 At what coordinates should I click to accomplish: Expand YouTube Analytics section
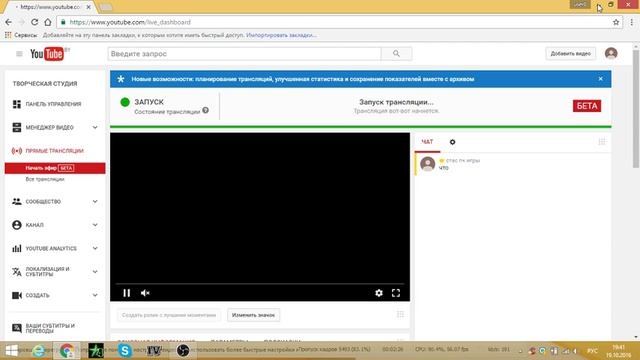coord(95,248)
